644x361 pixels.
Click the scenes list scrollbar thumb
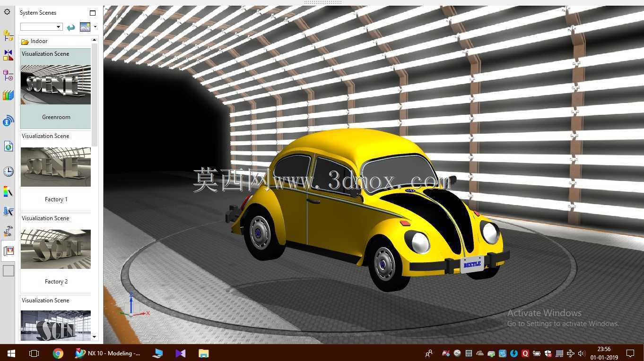[95, 95]
